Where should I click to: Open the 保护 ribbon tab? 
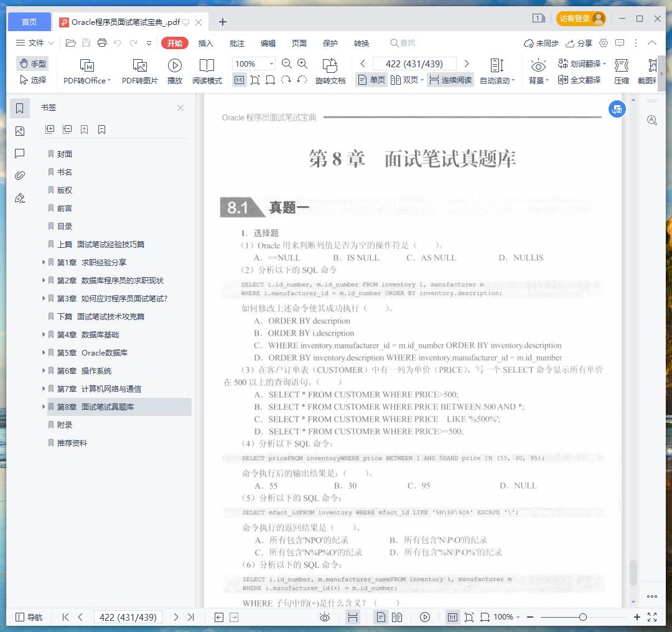pyautogui.click(x=330, y=43)
